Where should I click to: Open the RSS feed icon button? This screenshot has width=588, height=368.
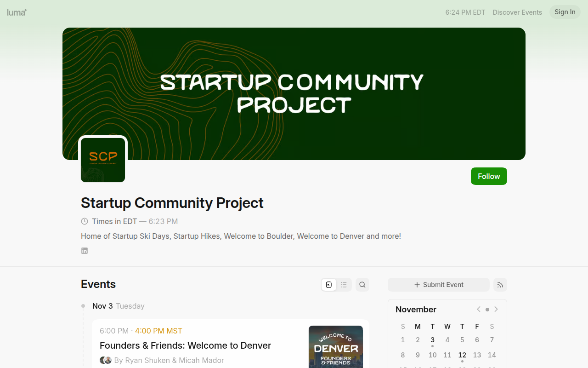[500, 285]
